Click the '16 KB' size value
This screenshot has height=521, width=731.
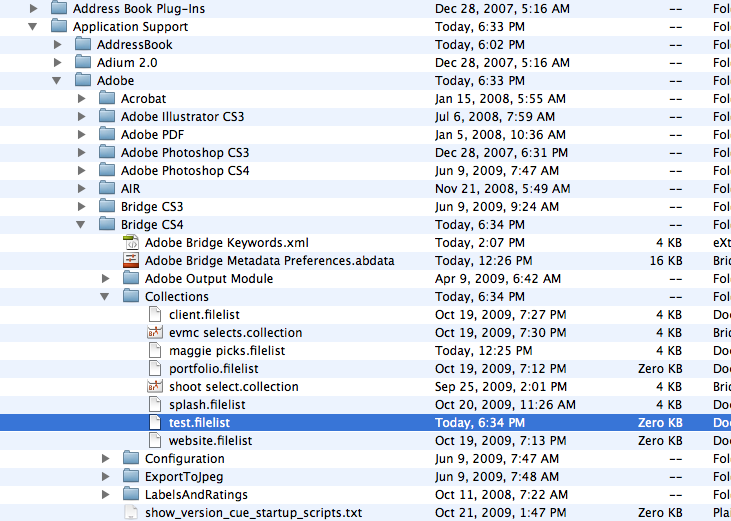[x=666, y=261]
